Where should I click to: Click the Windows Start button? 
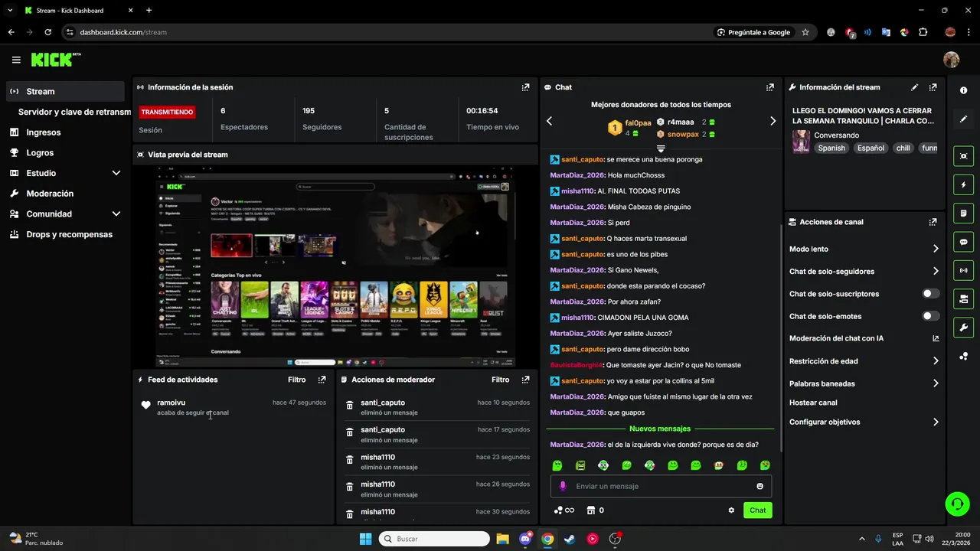(365, 539)
